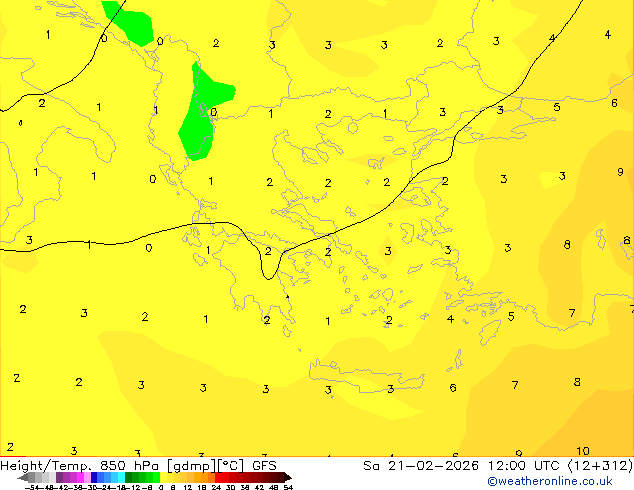The height and width of the screenshot is (490, 634).
Task: Click the dark navy blue legend swatch
Action: click(94, 477)
